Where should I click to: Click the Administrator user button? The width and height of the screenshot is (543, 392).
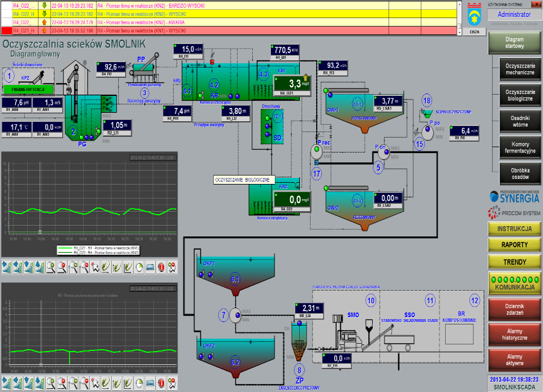click(513, 14)
